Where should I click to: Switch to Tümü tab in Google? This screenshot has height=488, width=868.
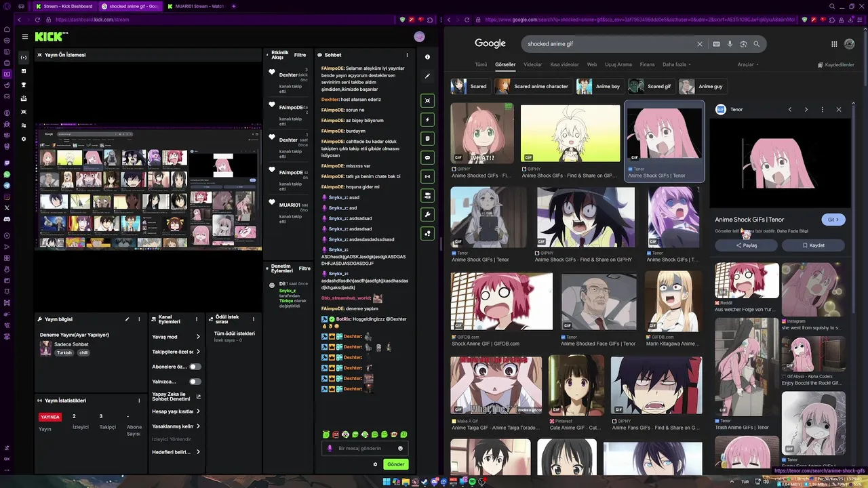tap(481, 64)
